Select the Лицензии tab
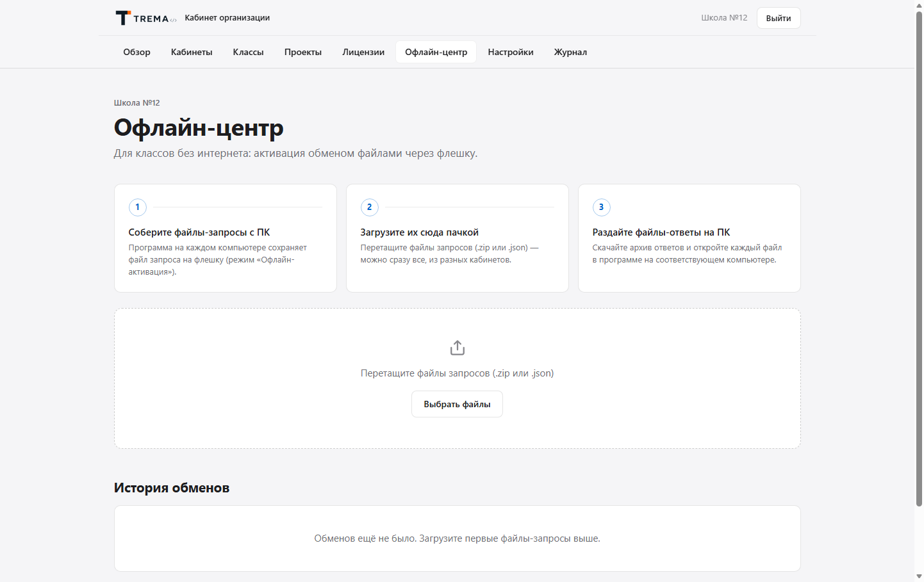The image size is (924, 582). pyautogui.click(x=363, y=52)
